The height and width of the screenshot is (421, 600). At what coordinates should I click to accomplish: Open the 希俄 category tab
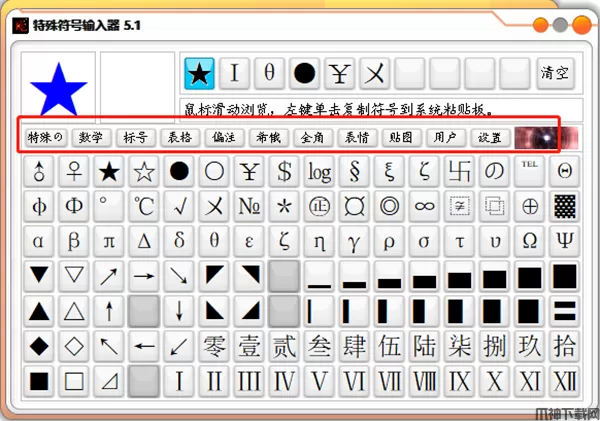[268, 137]
